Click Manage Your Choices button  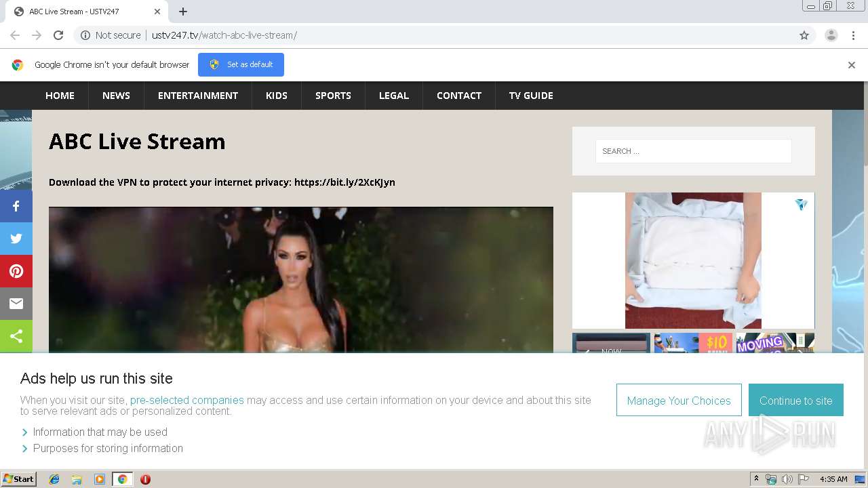coord(679,401)
